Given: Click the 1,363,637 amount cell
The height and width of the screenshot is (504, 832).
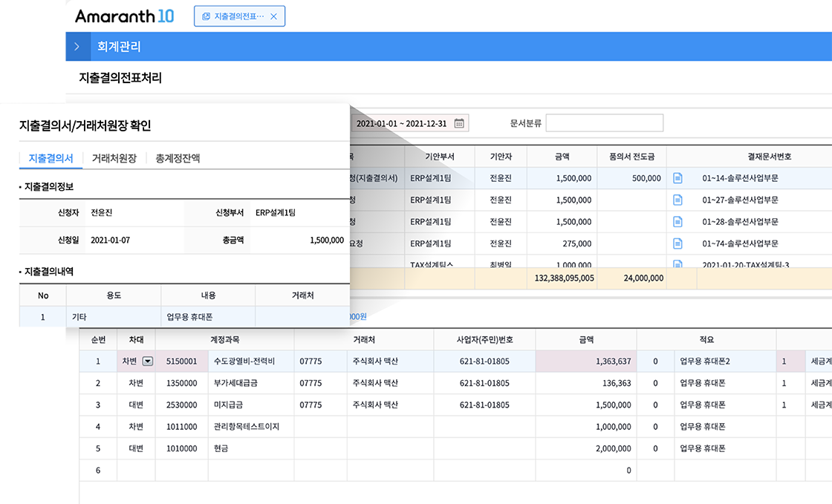Looking at the screenshot, I should [586, 361].
